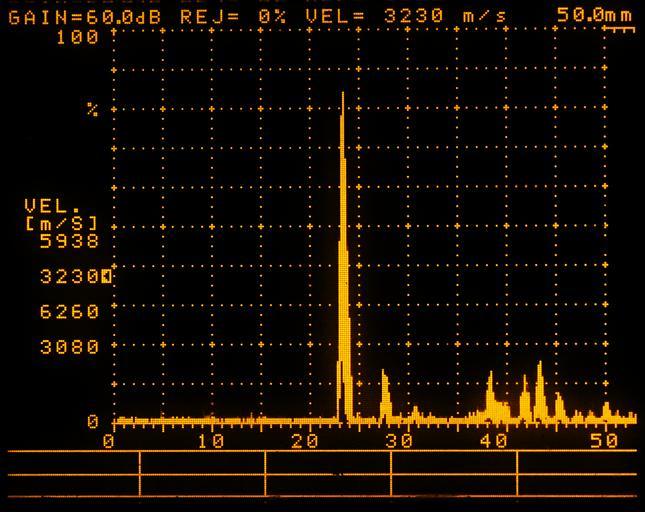This screenshot has width=645, height=512.
Task: Choose 5938 velocity preset
Action: pos(69,241)
